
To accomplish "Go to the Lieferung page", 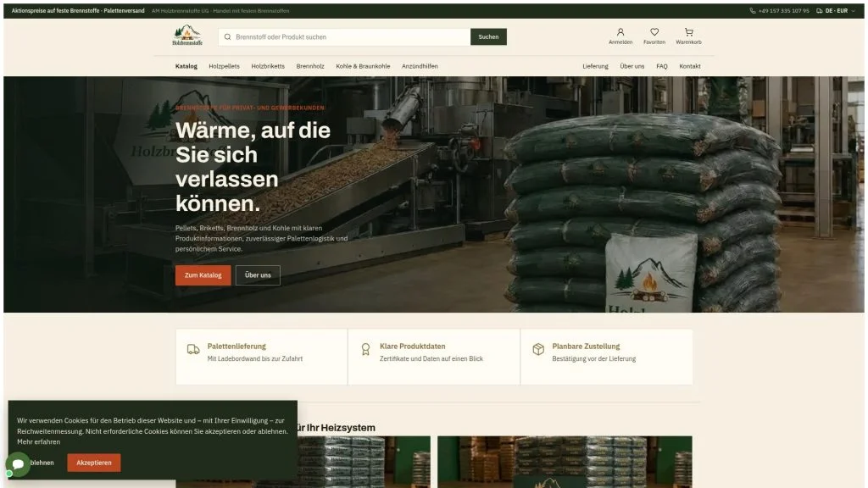I will pos(595,66).
